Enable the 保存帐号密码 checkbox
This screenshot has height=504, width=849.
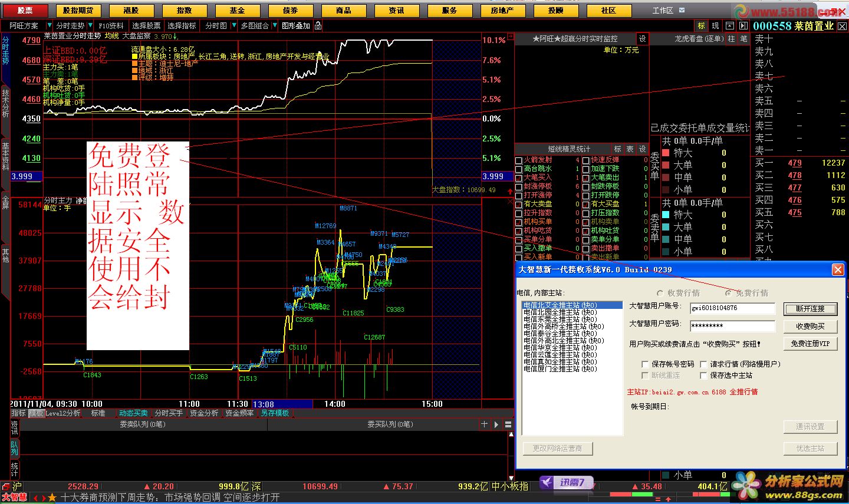pyautogui.click(x=645, y=364)
